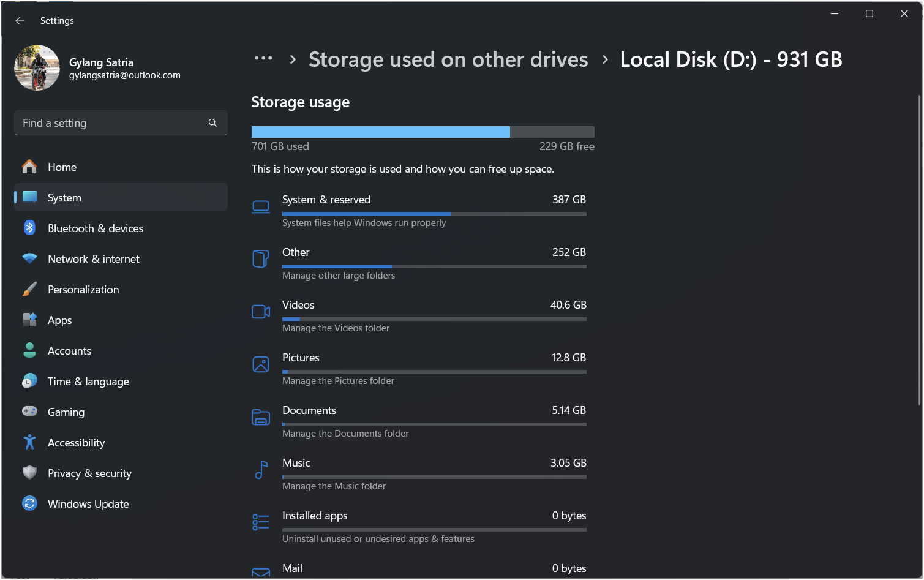Click the System & reserved laptop icon
This screenshot has width=924, height=580.
261,207
